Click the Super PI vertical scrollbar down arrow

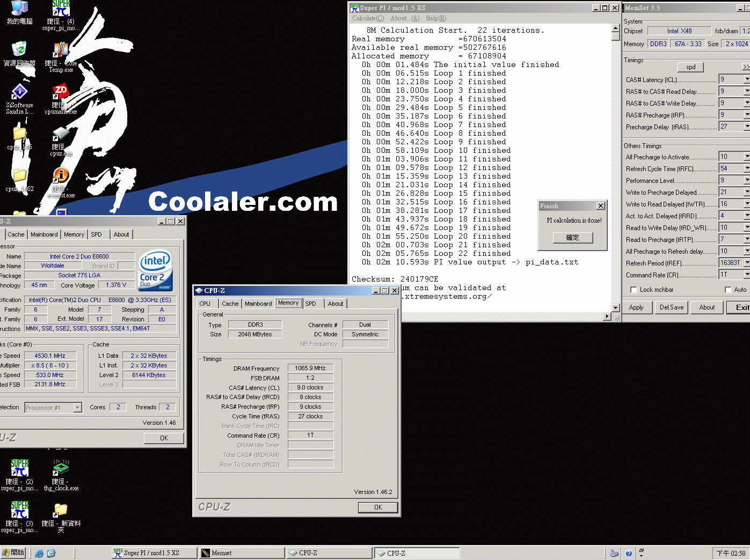point(616,308)
